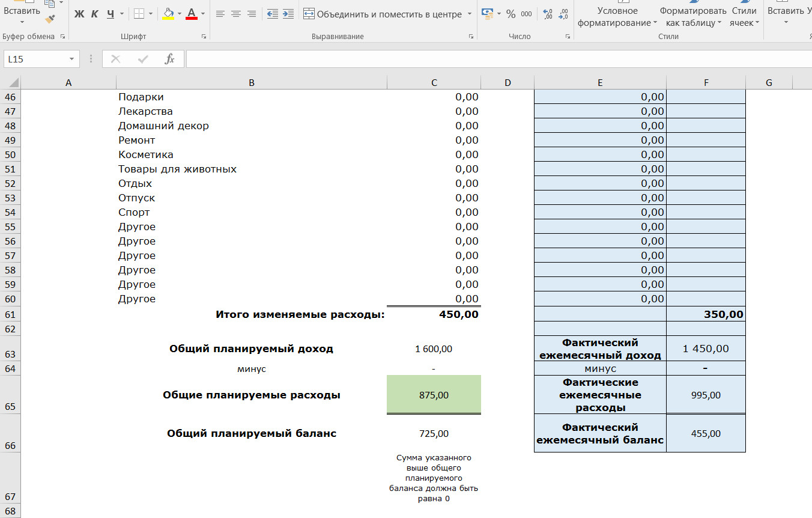Image resolution: width=812 pixels, height=518 pixels.
Task: Click the Select All corner triangle
Action: [x=13, y=83]
